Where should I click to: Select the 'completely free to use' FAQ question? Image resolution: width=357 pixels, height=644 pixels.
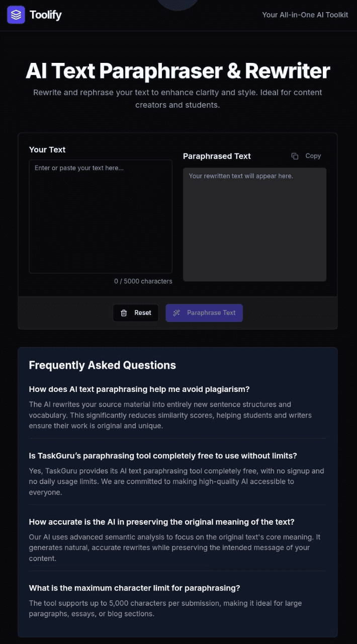tap(163, 456)
